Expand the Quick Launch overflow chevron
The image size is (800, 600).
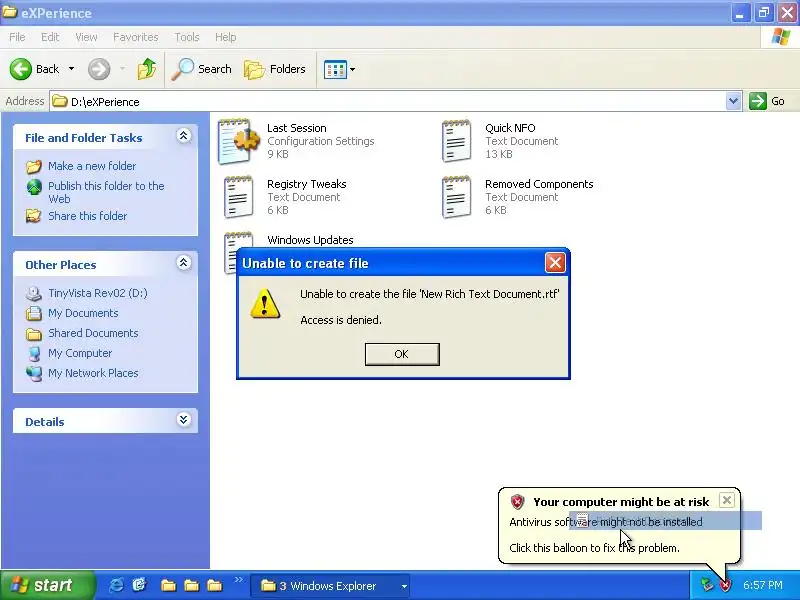[x=238, y=580]
